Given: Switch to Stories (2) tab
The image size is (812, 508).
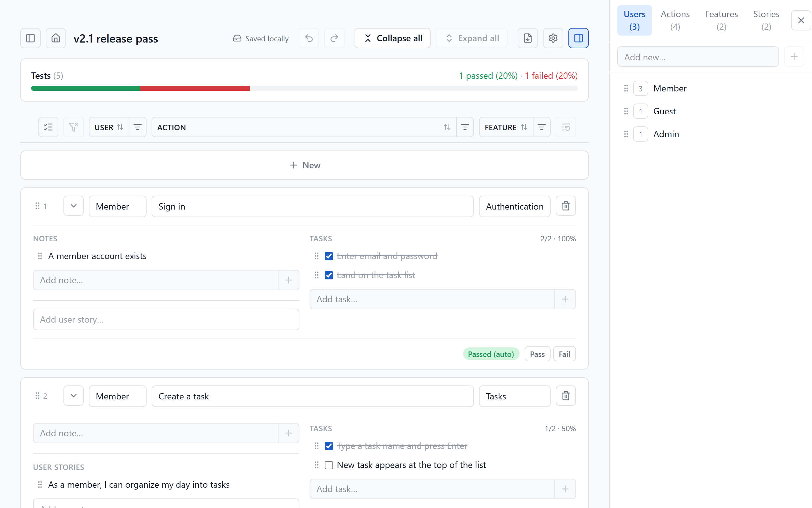Looking at the screenshot, I should (766, 20).
